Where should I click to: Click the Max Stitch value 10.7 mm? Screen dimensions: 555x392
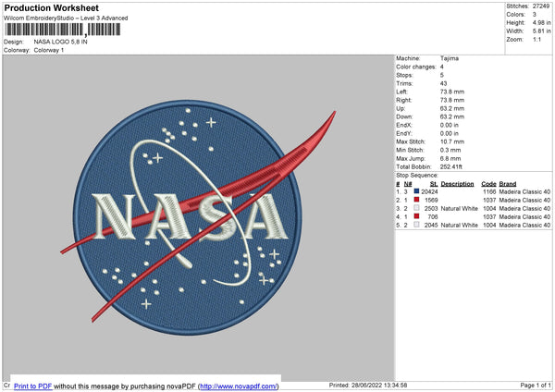(x=452, y=141)
